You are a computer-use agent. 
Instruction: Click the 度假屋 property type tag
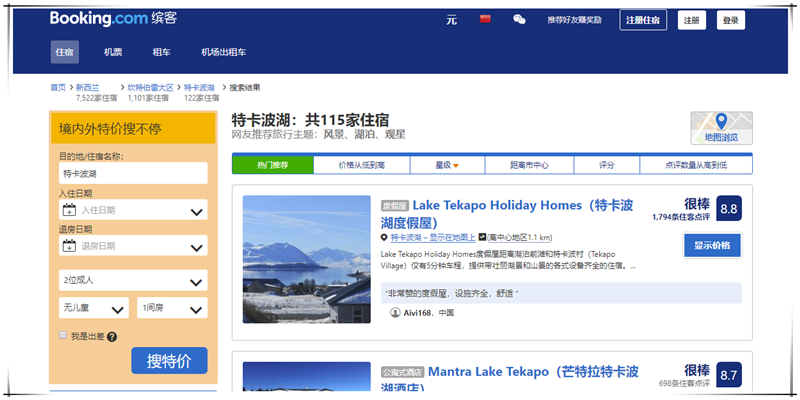[x=395, y=206]
